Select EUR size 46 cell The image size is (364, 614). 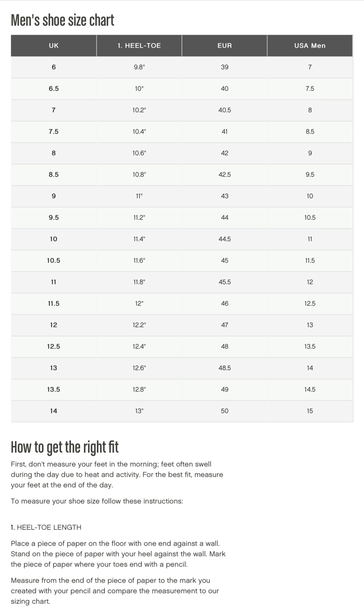coord(224,303)
